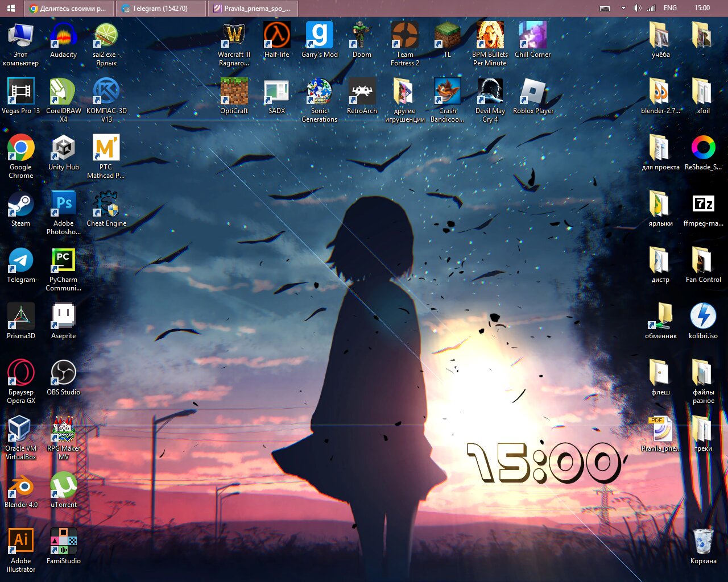
Task: Click the SADX shortcut
Action: point(276,97)
